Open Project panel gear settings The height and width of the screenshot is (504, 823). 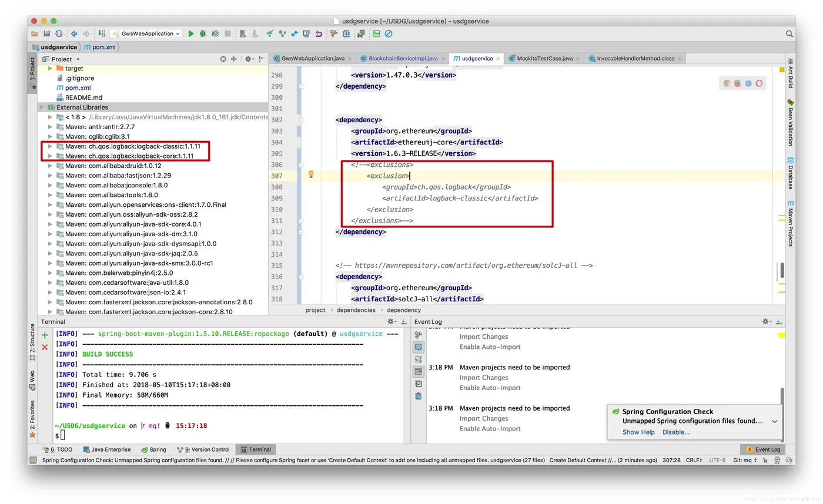[249, 59]
